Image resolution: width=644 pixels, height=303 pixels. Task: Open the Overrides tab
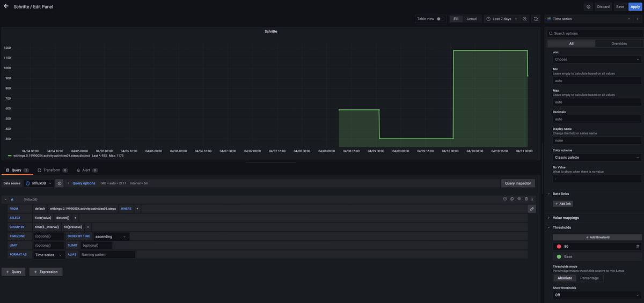(x=619, y=43)
